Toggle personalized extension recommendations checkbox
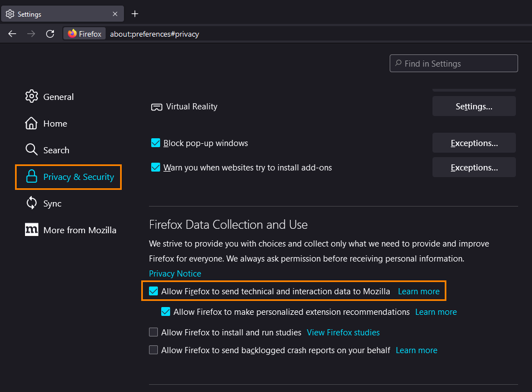Screen dimensions: 532x392 166,311
